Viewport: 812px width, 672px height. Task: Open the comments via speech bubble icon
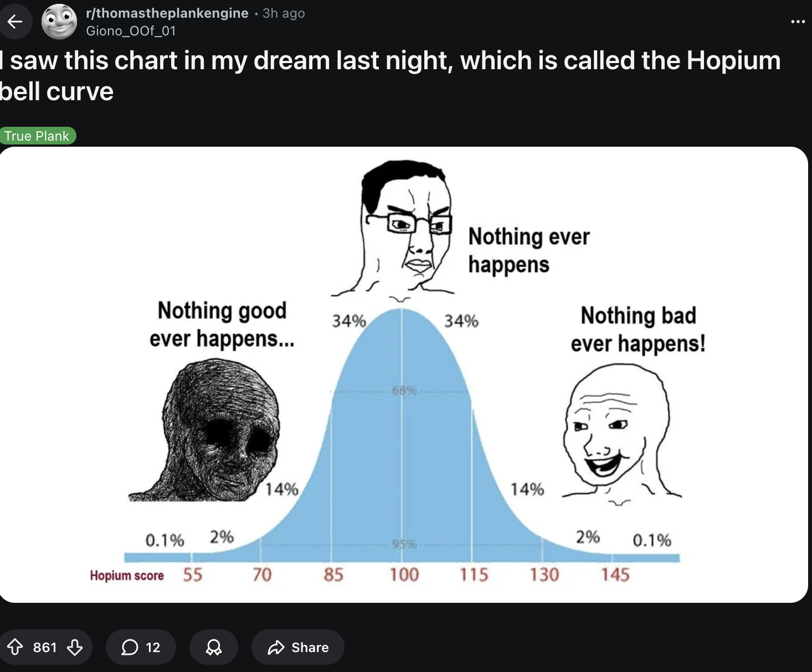pyautogui.click(x=130, y=647)
